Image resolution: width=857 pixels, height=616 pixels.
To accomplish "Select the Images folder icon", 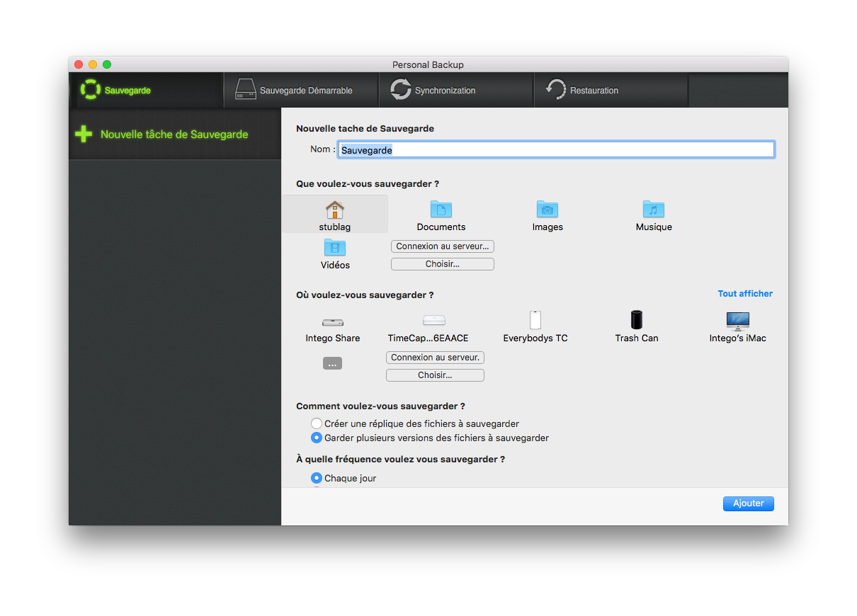I will click(547, 209).
